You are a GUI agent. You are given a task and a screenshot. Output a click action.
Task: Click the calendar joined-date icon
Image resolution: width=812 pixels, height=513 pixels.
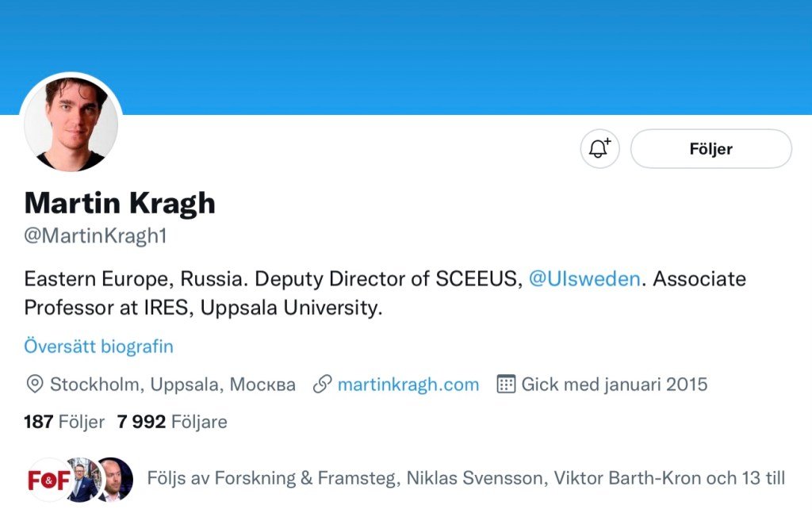(x=506, y=385)
